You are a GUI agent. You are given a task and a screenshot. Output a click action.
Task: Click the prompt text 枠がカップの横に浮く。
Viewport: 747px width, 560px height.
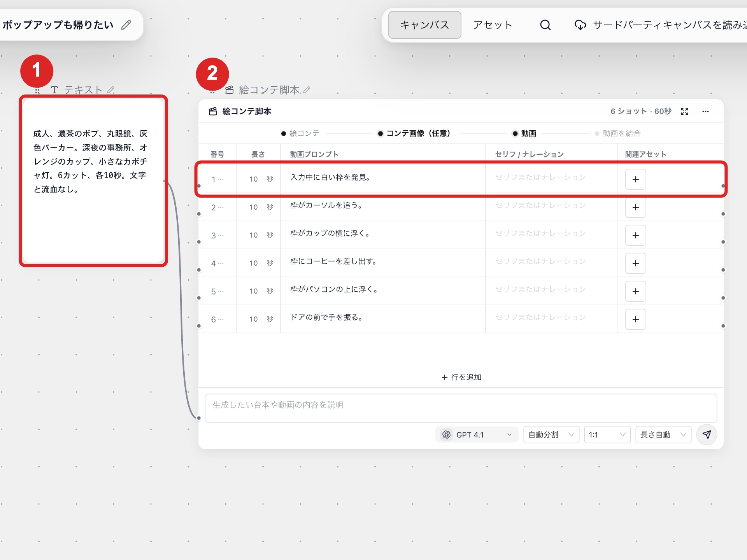click(x=330, y=233)
